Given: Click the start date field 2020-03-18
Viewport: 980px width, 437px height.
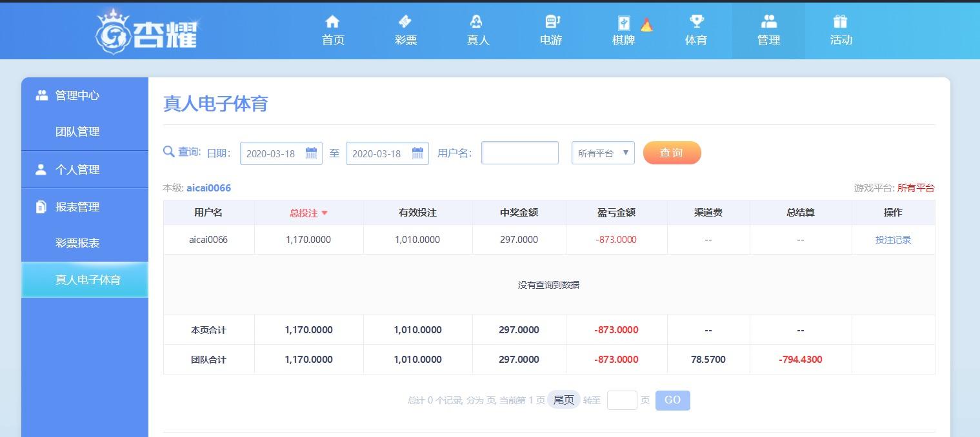Looking at the screenshot, I should pos(281,153).
